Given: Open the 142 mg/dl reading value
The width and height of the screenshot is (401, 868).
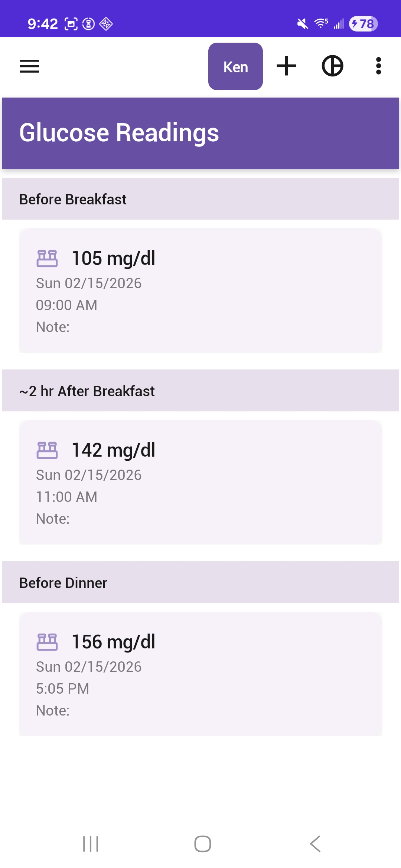Looking at the screenshot, I should pos(113,450).
